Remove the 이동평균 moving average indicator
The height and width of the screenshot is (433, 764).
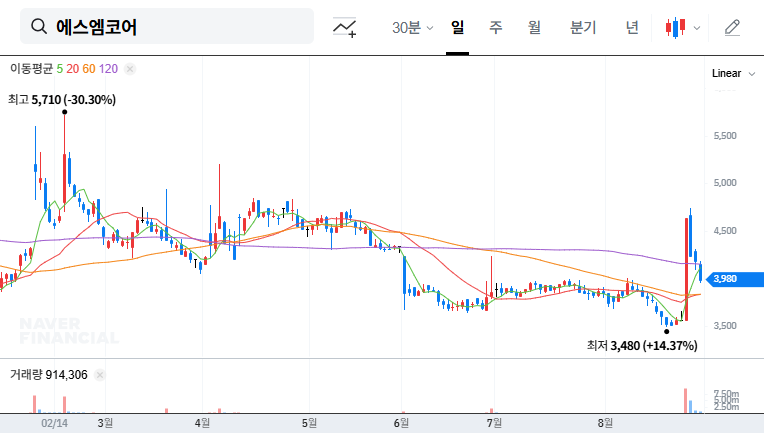pos(130,69)
